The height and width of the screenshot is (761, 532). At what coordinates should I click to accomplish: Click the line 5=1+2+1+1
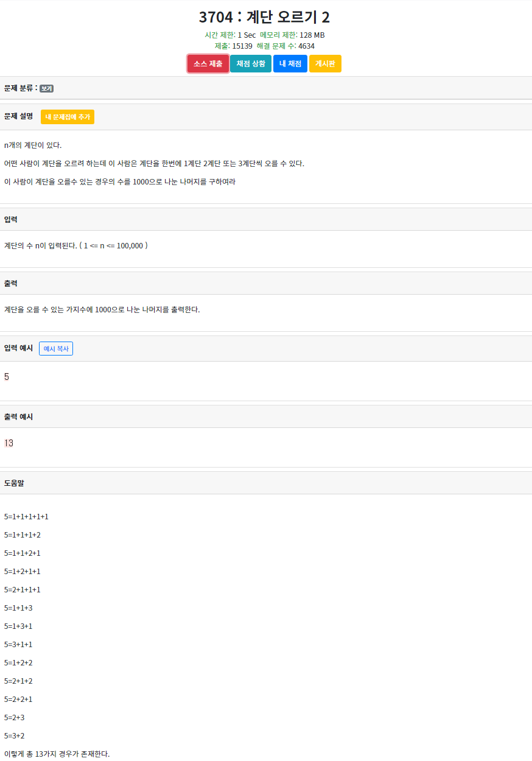click(x=23, y=571)
